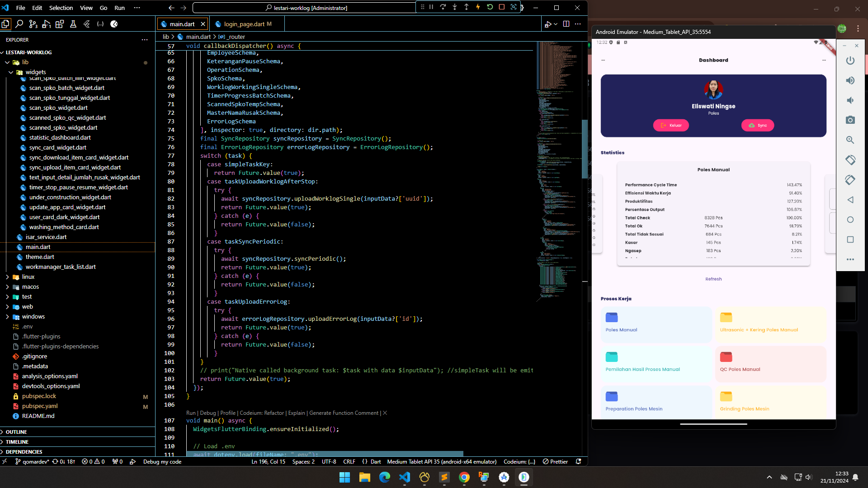Toggle emulator power button
Viewport: 868px width, 488px height.
coord(850,61)
